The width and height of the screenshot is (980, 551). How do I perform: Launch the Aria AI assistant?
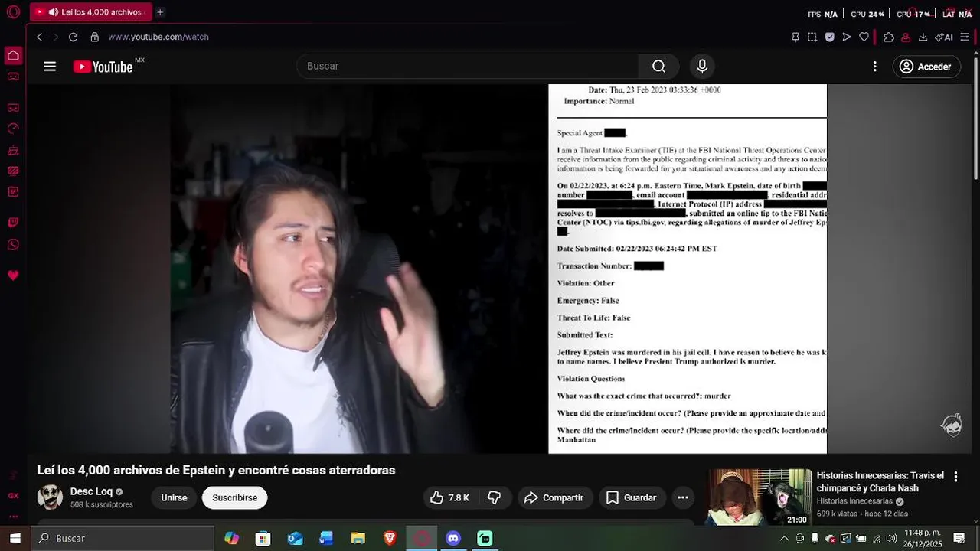pyautogui.click(x=946, y=37)
